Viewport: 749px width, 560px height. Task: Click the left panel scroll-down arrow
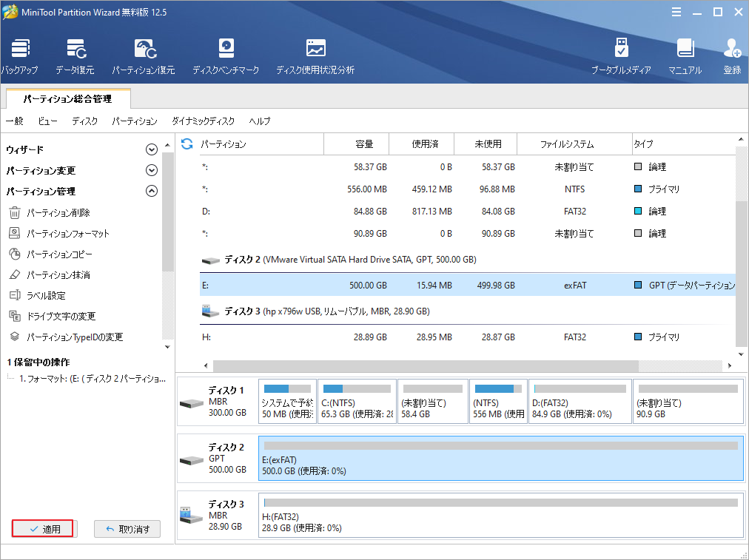click(x=168, y=347)
